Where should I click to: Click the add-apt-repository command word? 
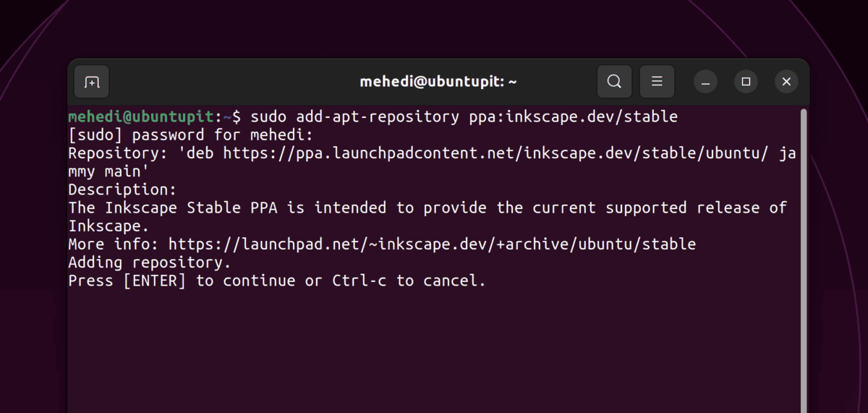[374, 116]
